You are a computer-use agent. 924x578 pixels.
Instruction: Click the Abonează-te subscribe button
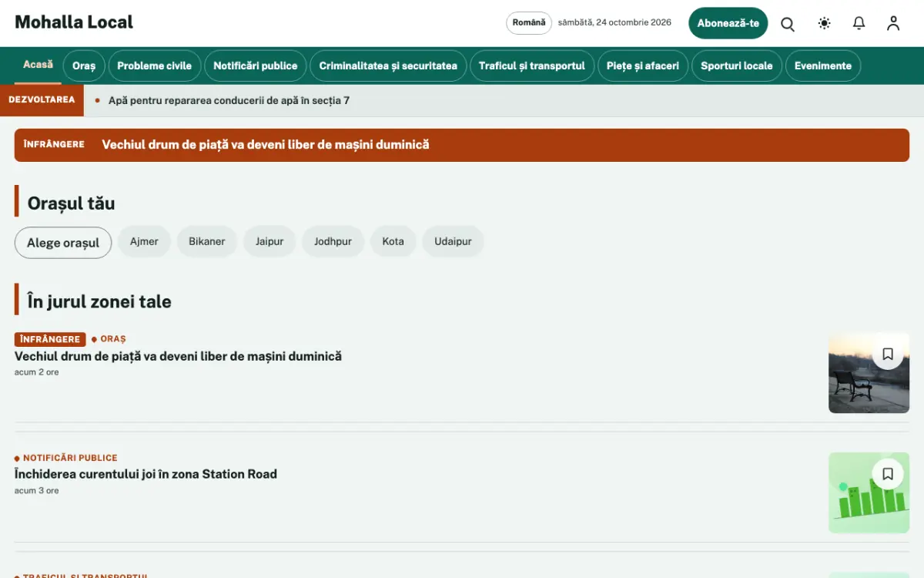pyautogui.click(x=728, y=23)
